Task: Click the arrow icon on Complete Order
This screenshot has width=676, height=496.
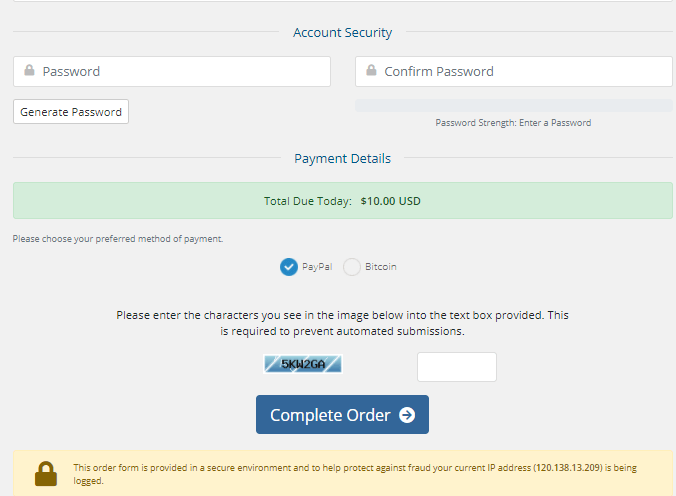Action: click(407, 415)
